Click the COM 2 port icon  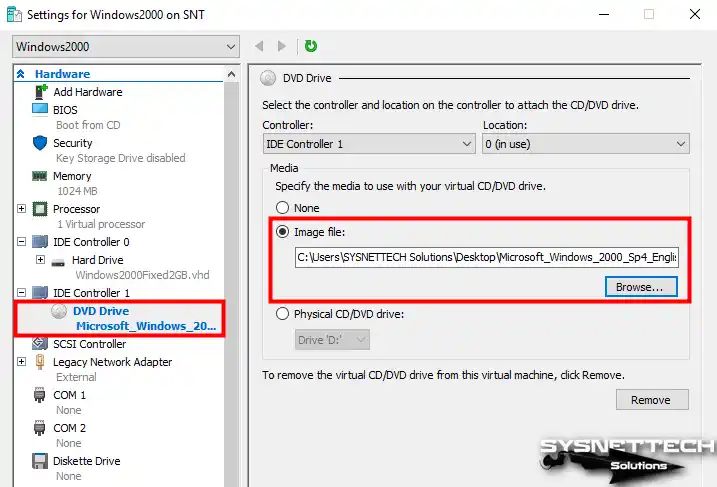click(40, 428)
